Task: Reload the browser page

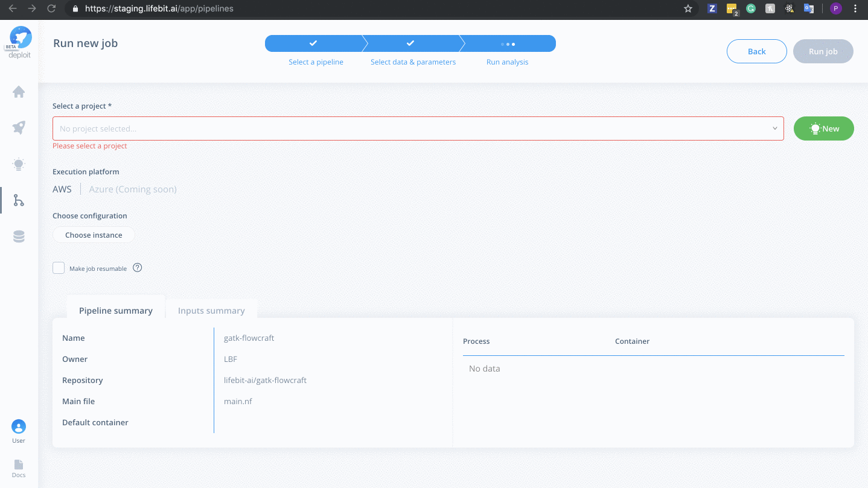Action: (51, 8)
